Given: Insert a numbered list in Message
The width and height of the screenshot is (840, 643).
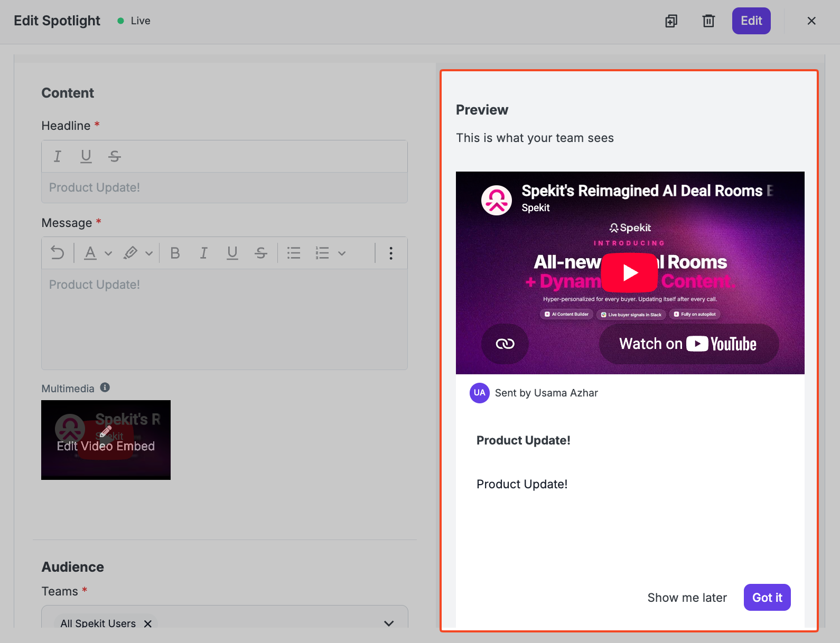Looking at the screenshot, I should pos(322,253).
